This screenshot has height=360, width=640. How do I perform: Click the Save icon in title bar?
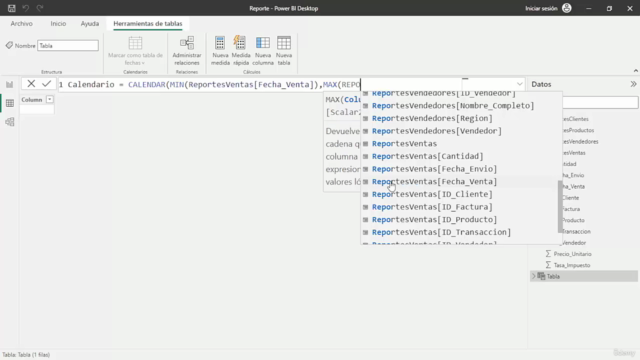11,8
